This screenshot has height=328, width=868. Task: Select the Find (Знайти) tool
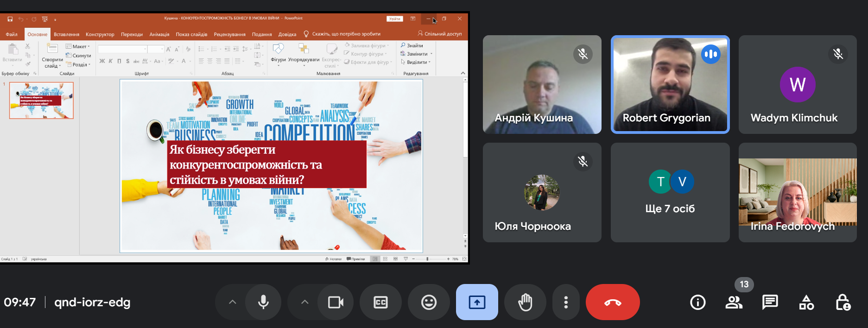pos(412,45)
